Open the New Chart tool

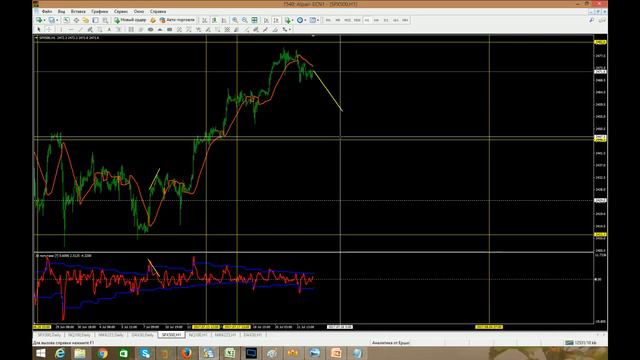[38, 20]
